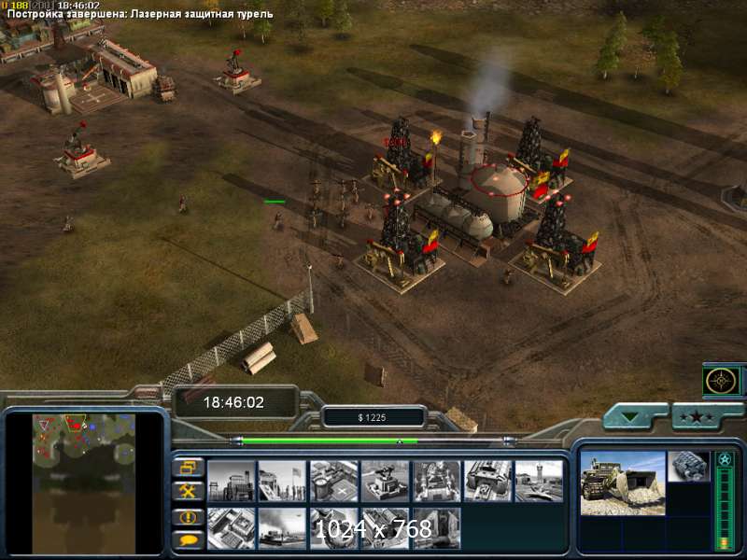
Task: Choose the defense turret build icon
Action: tap(385, 481)
